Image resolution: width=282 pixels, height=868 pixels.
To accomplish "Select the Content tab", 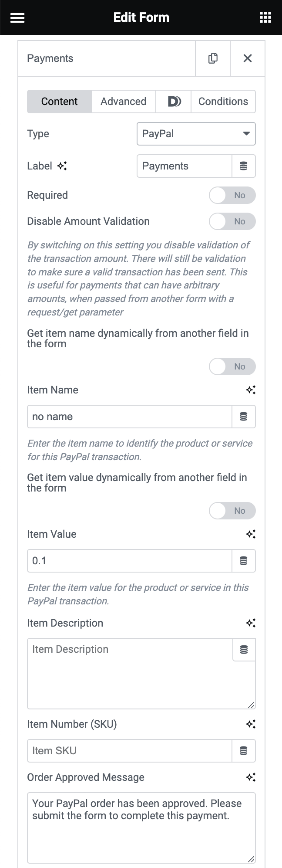I will (x=59, y=101).
